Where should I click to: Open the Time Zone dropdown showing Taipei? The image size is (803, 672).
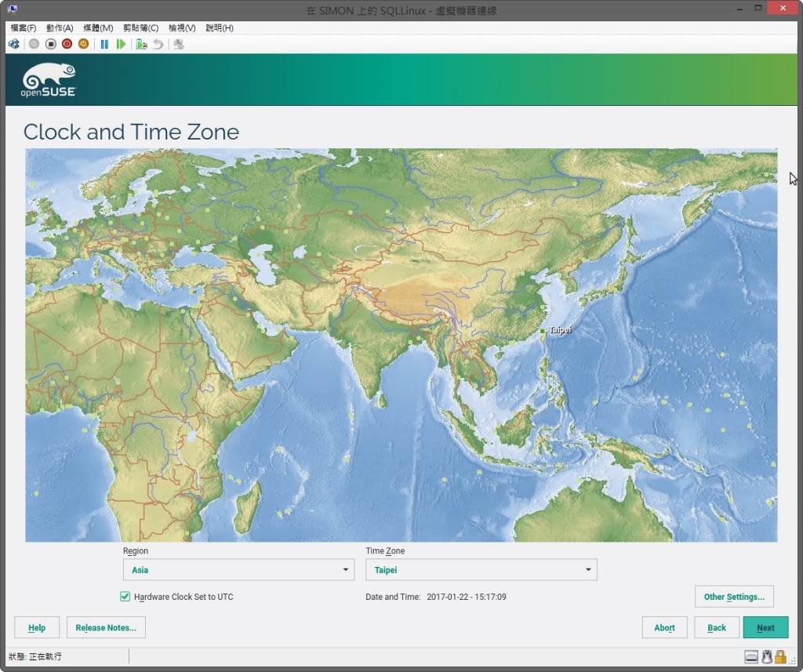tap(481, 569)
